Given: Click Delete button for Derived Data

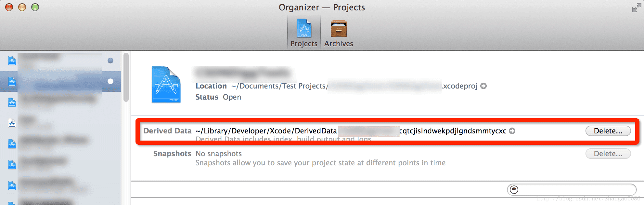Looking at the screenshot, I should pyautogui.click(x=608, y=131).
